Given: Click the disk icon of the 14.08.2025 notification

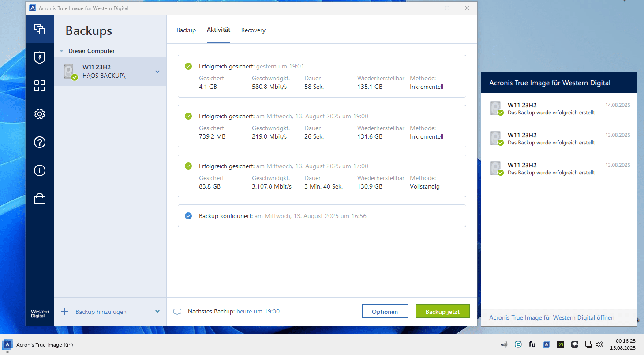Looking at the screenshot, I should click(497, 108).
